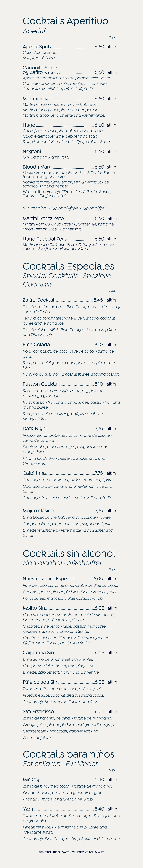Image resolution: width=143 pixels, height=868 pixels.
Task: Select the Passion Cocktail name
Action: 41,384
